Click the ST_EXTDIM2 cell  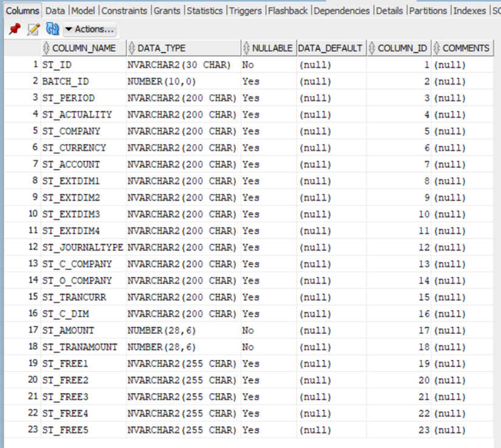click(x=84, y=198)
